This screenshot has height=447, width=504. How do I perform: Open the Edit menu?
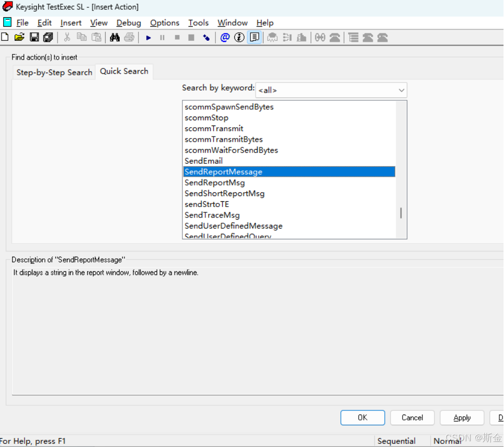44,23
